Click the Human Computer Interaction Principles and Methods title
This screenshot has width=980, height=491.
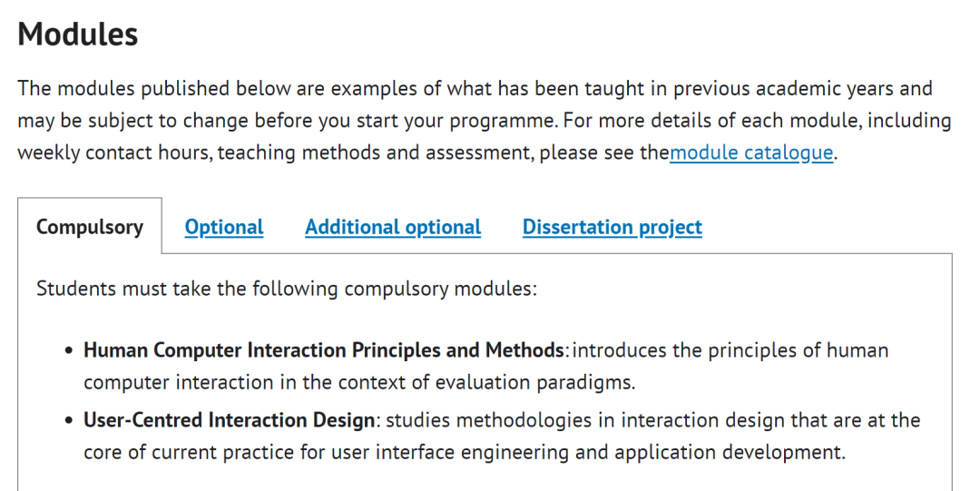point(324,350)
